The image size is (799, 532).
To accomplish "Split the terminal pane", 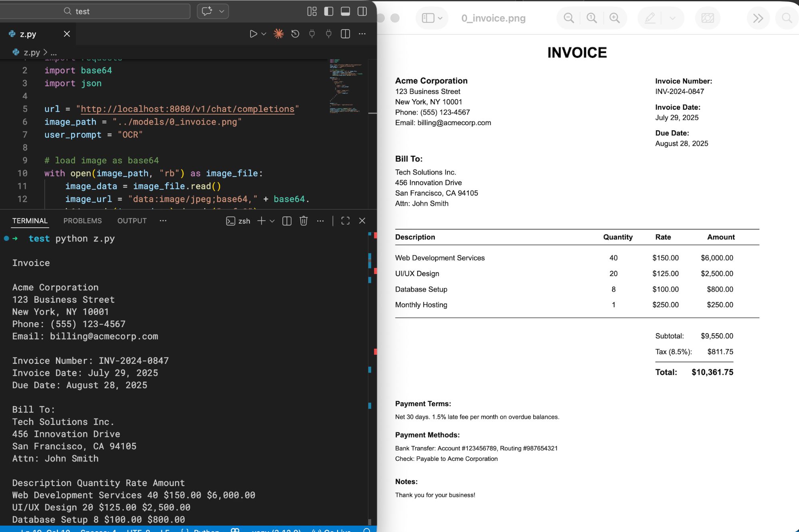I will (286, 220).
